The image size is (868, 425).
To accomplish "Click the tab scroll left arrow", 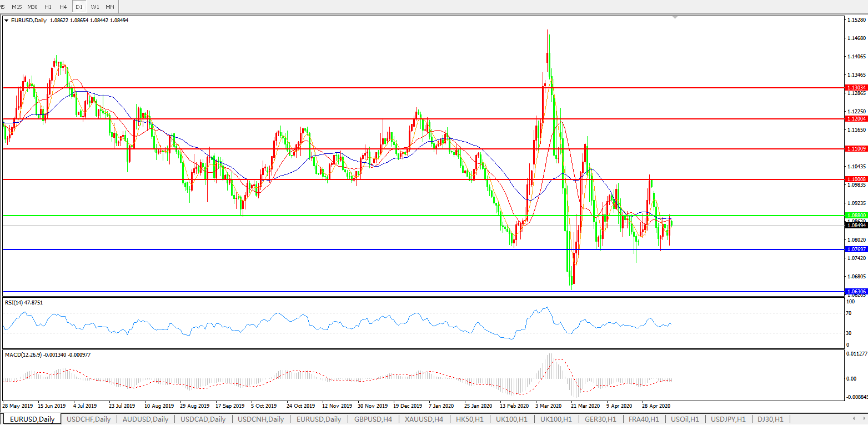I will (x=854, y=419).
